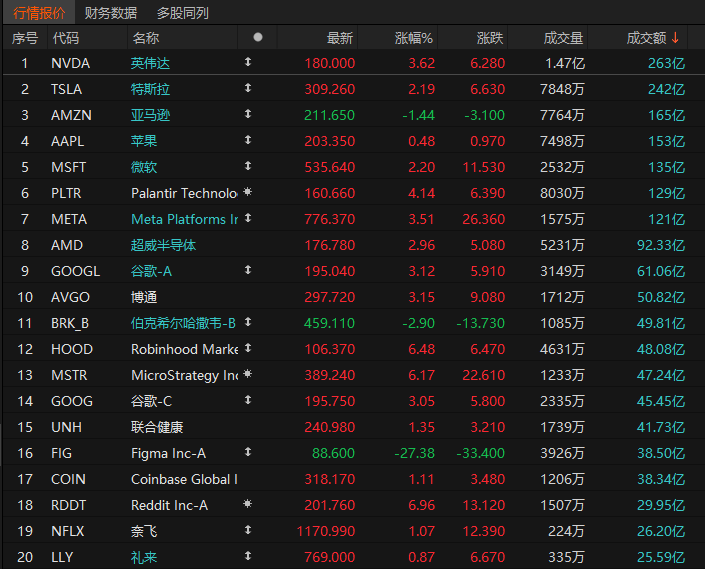Open the 礼来 stock name link
This screenshot has width=705, height=569.
tap(144, 558)
